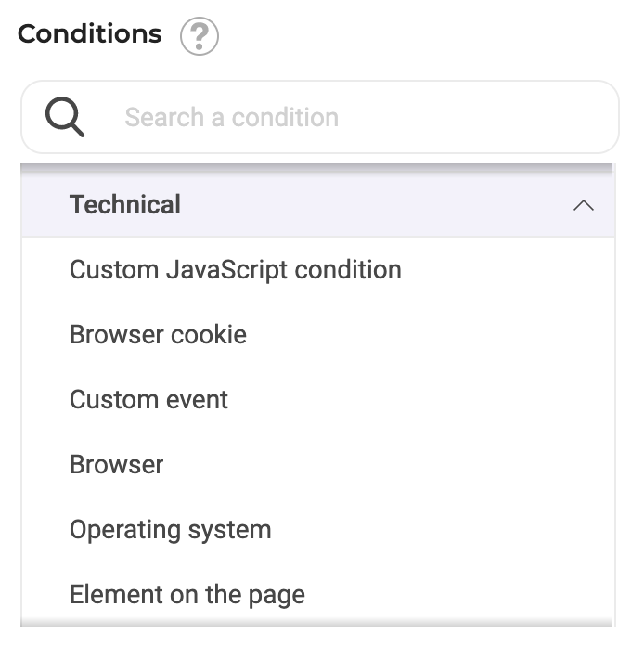Click inside the condition search box placeholder

pos(231,117)
